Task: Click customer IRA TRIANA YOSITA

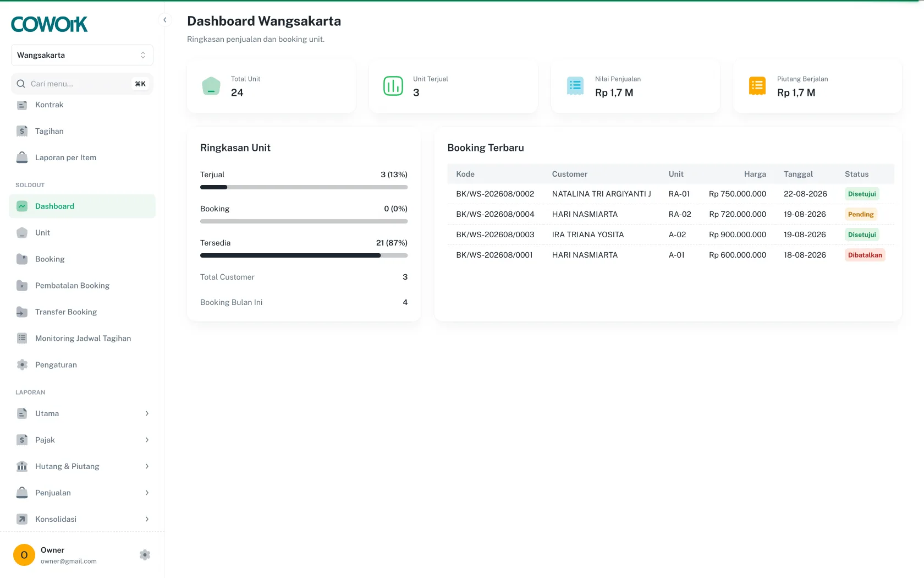Action: coord(588,235)
